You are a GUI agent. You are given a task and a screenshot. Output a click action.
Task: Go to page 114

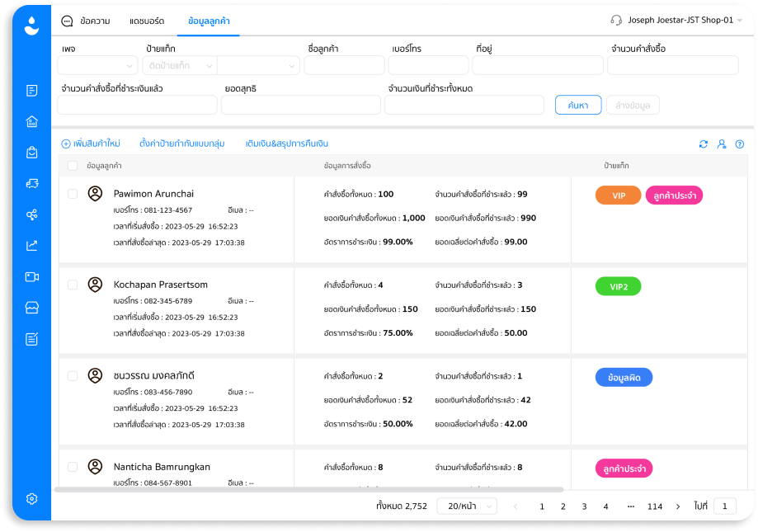655,506
